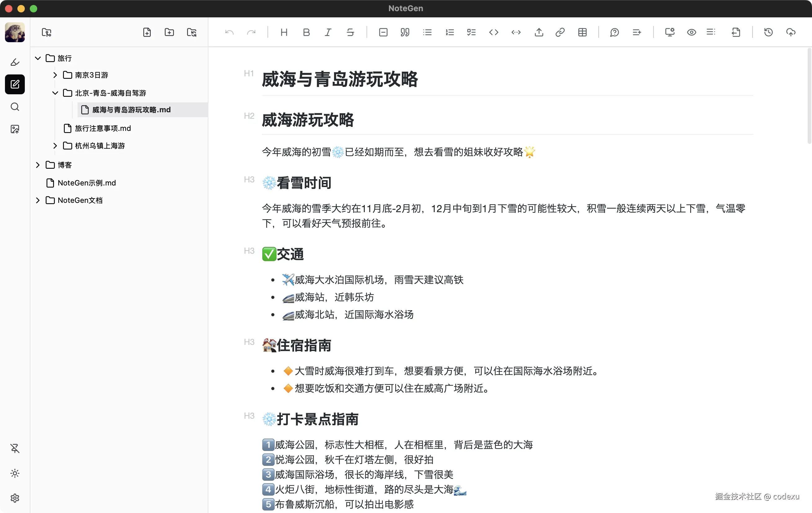Open 旅行注意事项.md file
812x513 pixels.
[103, 128]
